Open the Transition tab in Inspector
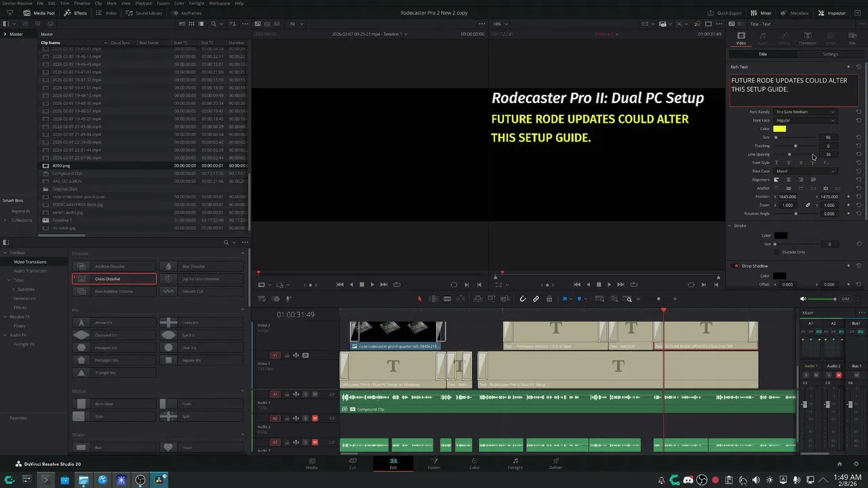The image size is (868, 488). tap(808, 39)
